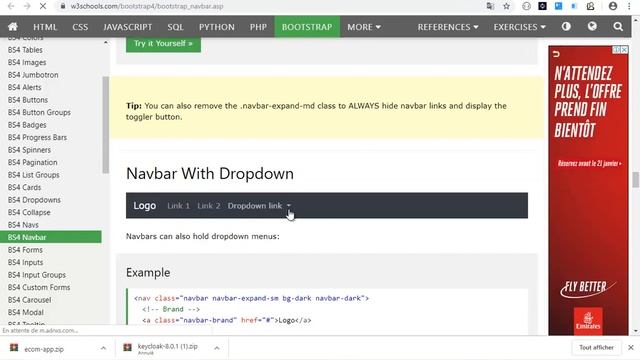Open BS4 Images sidebar link
This screenshot has width=640, height=360.
(x=27, y=62)
